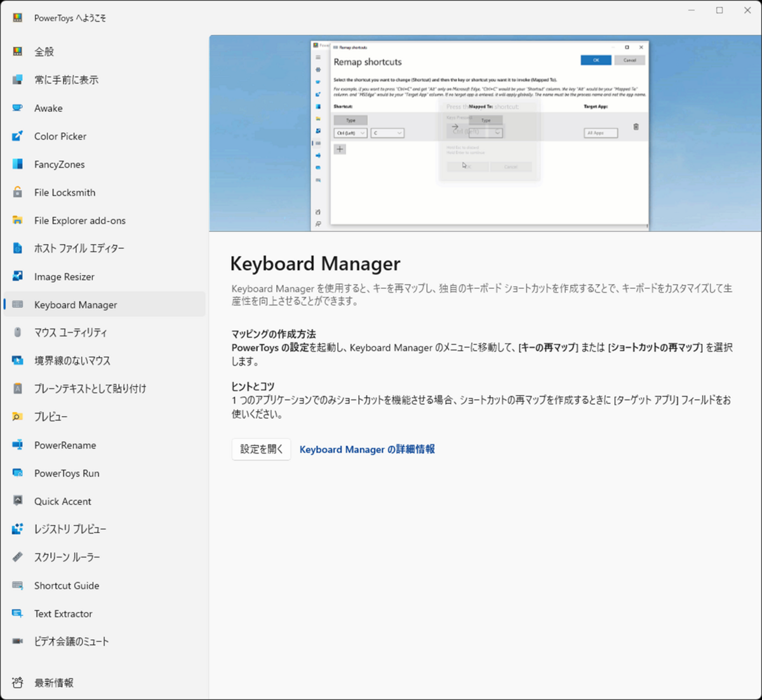Viewport: 762px width, 700px height.
Task: Open Keyboard Manager の詳細情報 link
Action: coord(367,449)
